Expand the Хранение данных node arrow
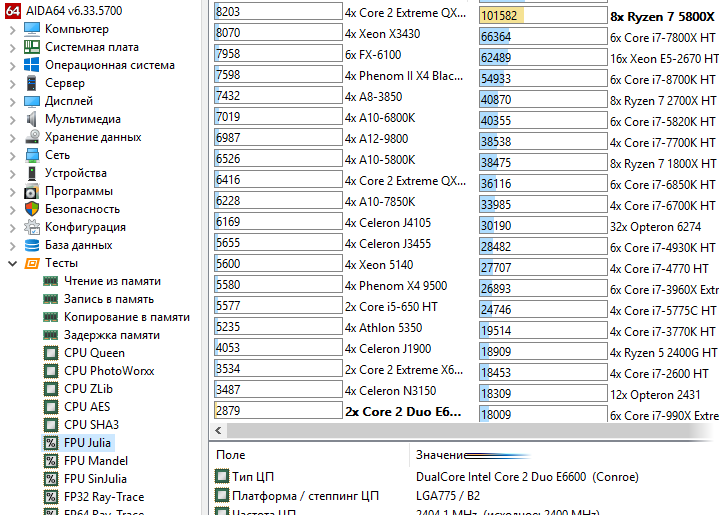Screen dimensions: 719x515 (12, 138)
